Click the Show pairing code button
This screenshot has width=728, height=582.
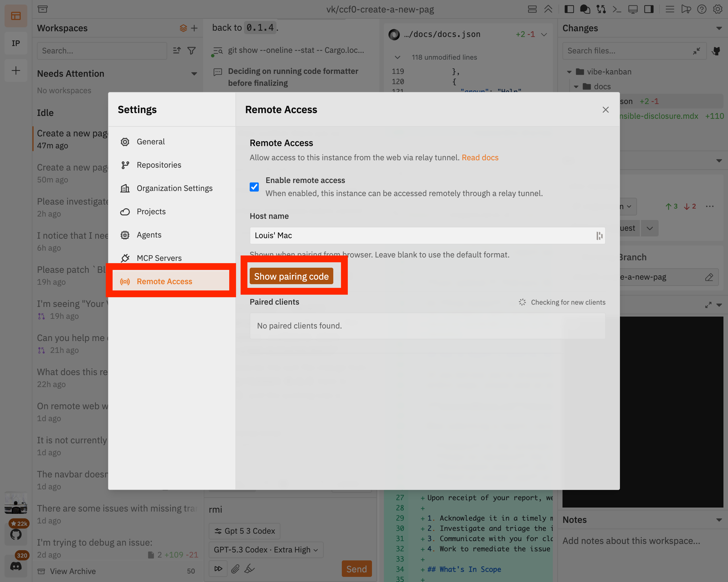click(291, 276)
